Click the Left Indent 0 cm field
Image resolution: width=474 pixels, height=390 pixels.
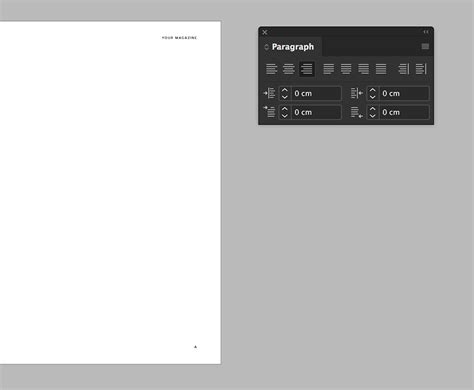316,93
